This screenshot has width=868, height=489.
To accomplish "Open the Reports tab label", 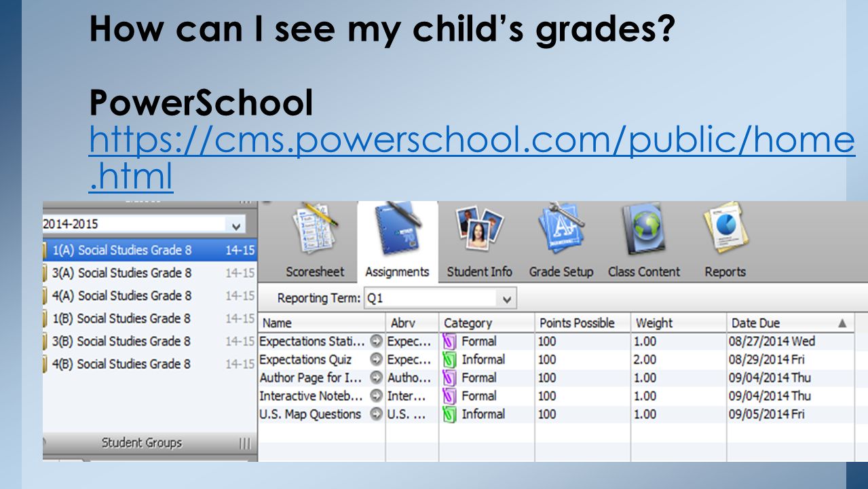I will (725, 272).
